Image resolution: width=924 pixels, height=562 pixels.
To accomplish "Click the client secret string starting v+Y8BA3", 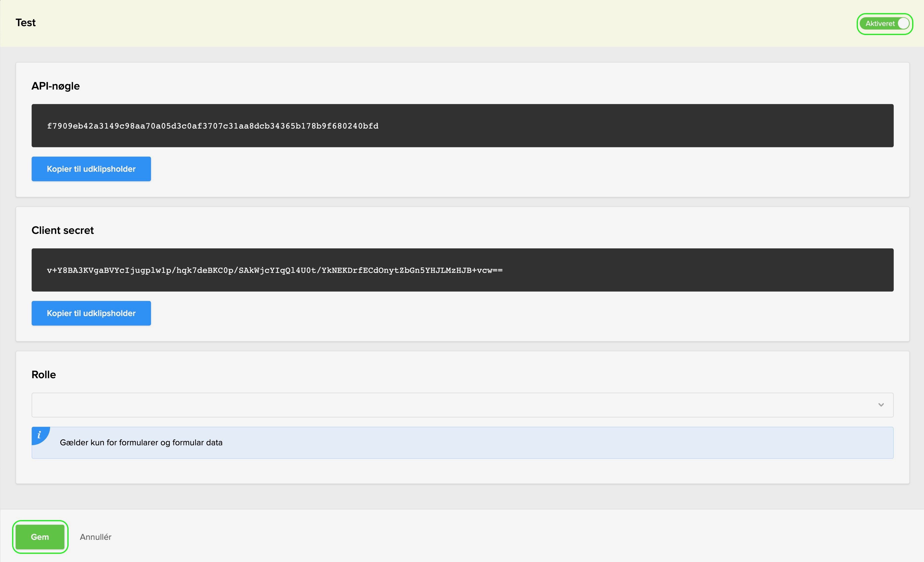I will [275, 270].
